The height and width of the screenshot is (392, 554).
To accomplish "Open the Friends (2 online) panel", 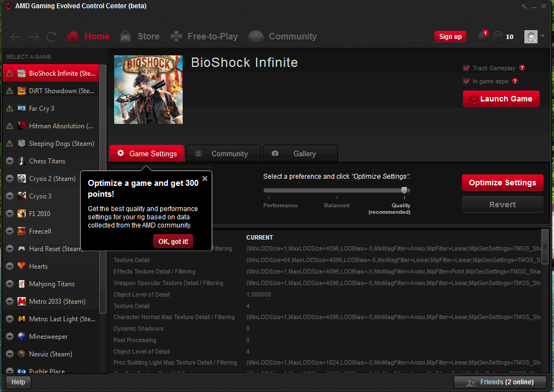I will tap(500, 382).
